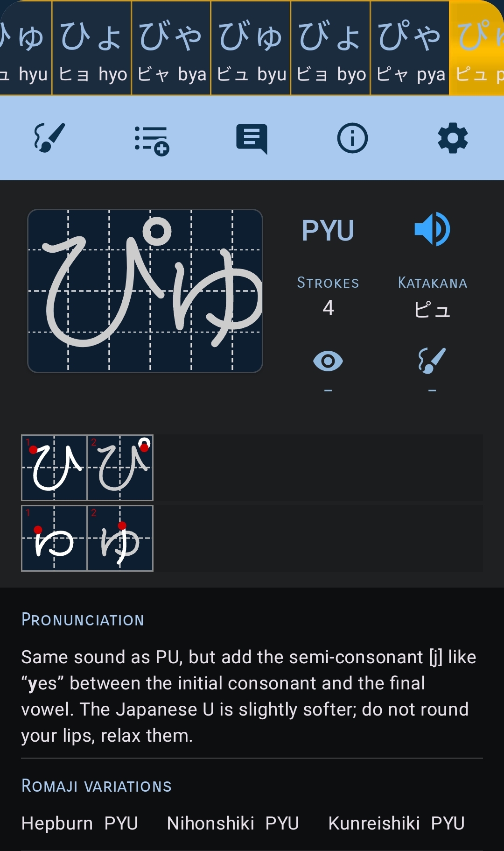The height and width of the screenshot is (851, 504).
Task: Open the brush drawing practice tool in toolbar
Action: click(49, 138)
